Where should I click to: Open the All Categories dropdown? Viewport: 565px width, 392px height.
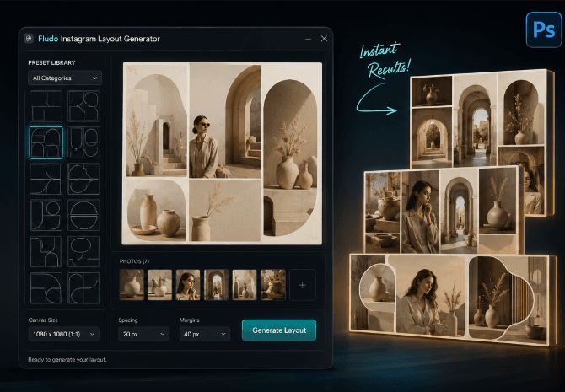(65, 78)
